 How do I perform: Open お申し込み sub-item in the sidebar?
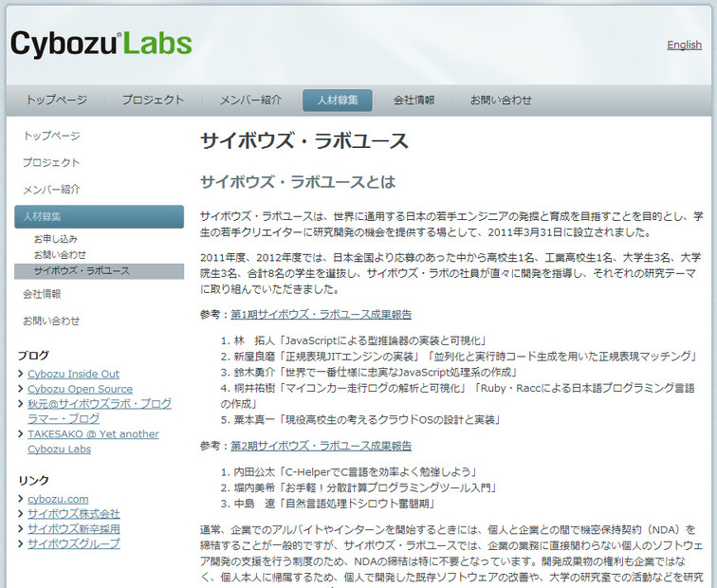coord(56,239)
